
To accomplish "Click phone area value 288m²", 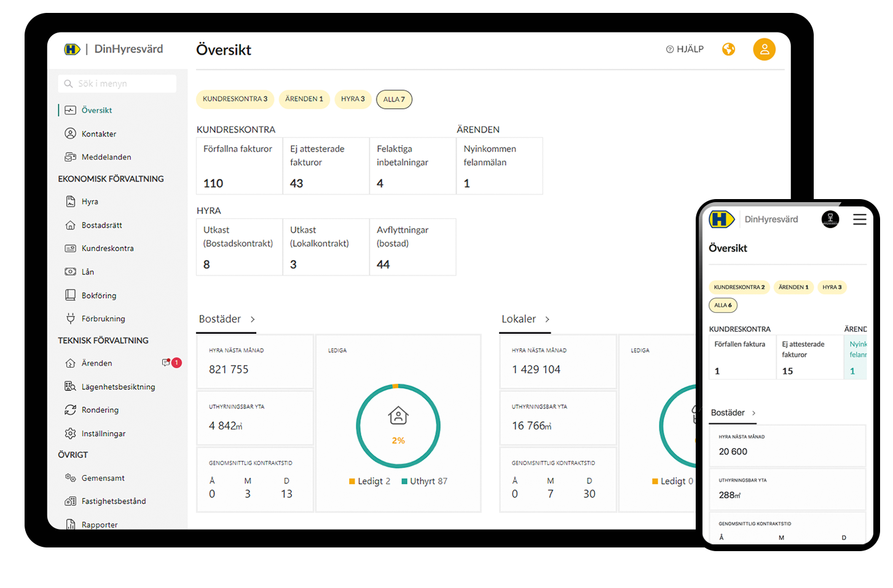I will (x=730, y=495).
